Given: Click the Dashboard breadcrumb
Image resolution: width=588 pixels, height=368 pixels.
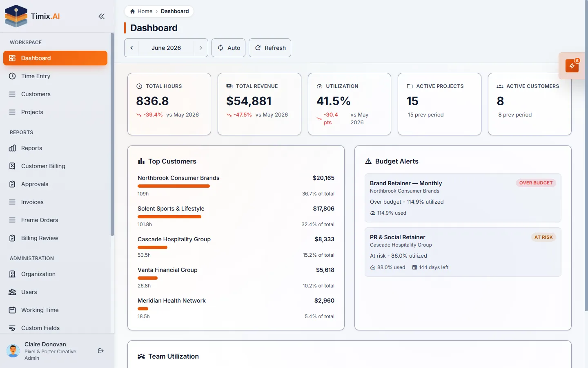Looking at the screenshot, I should point(175,11).
